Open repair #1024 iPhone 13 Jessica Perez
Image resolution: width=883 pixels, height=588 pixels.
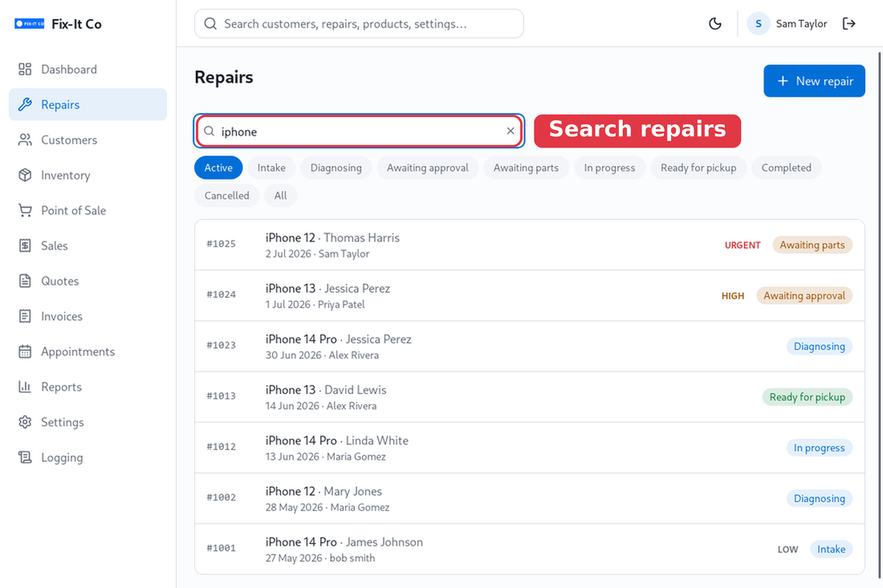click(529, 295)
